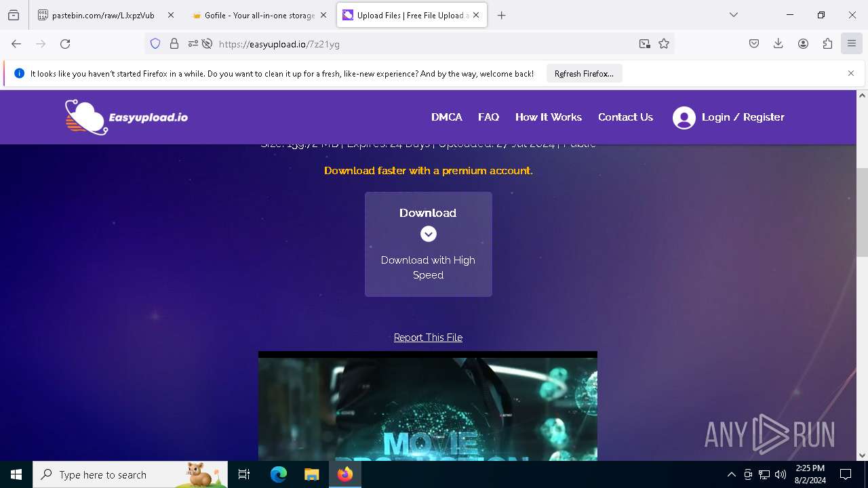Open File Explorer from taskbar
Viewport: 868px width, 488px height.
[x=311, y=474]
